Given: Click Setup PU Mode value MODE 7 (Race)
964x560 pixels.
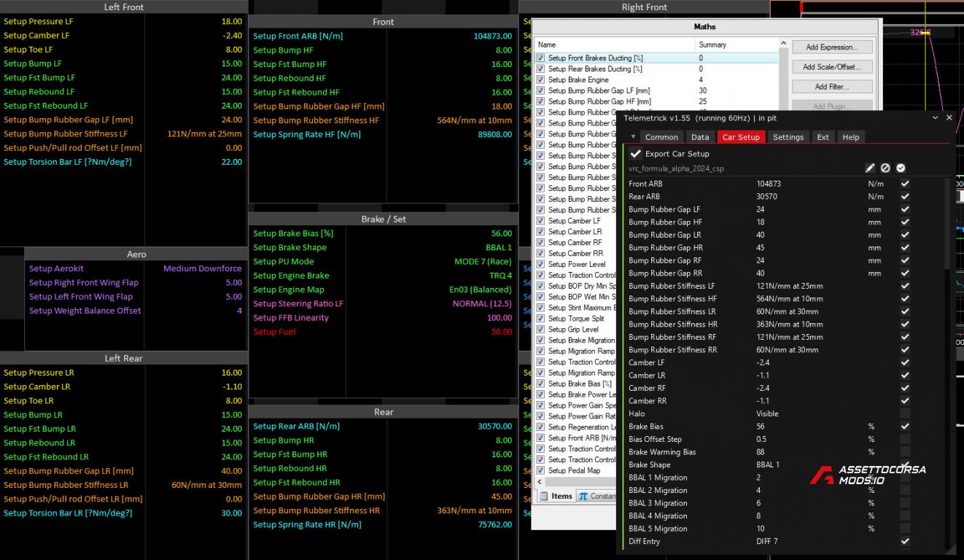Looking at the screenshot, I should [483, 262].
